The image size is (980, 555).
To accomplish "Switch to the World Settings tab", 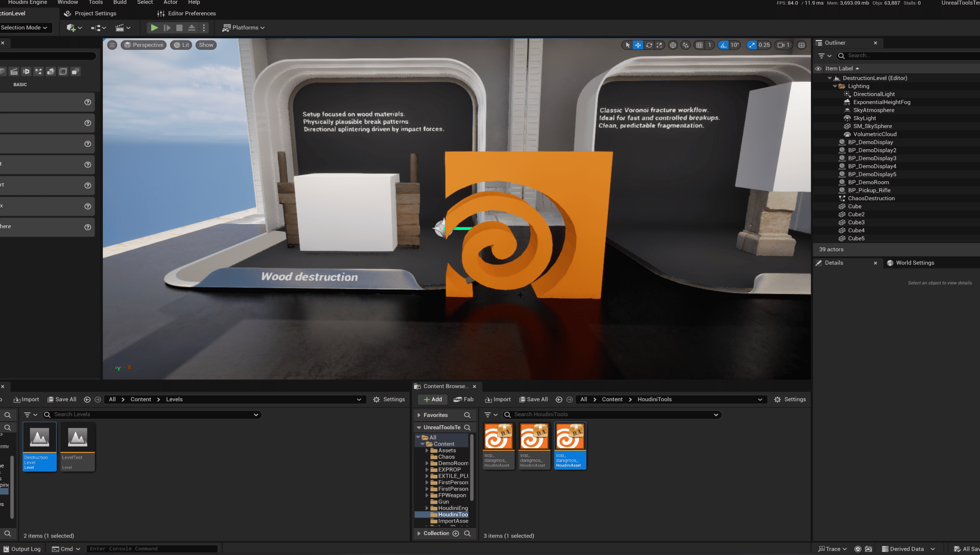I will pyautogui.click(x=915, y=263).
